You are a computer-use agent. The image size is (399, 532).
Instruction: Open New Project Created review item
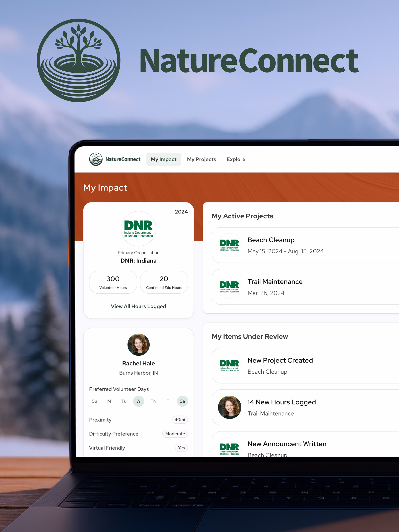(305, 366)
